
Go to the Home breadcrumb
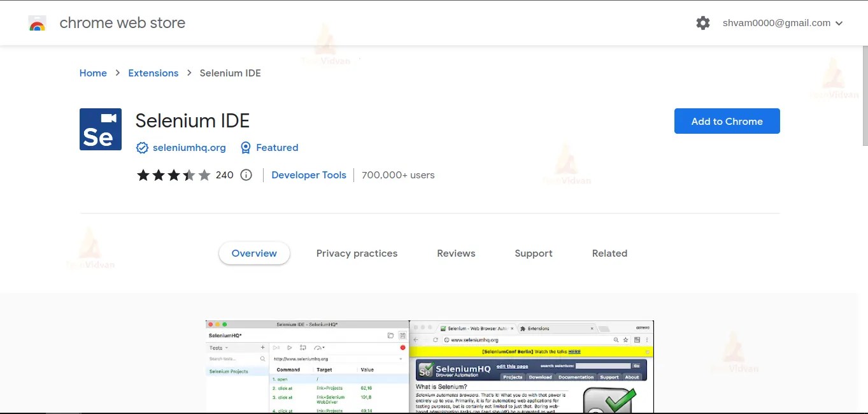(x=93, y=73)
